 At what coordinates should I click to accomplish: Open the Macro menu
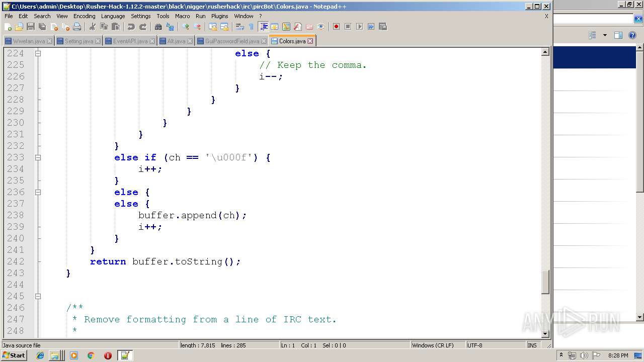(x=182, y=16)
